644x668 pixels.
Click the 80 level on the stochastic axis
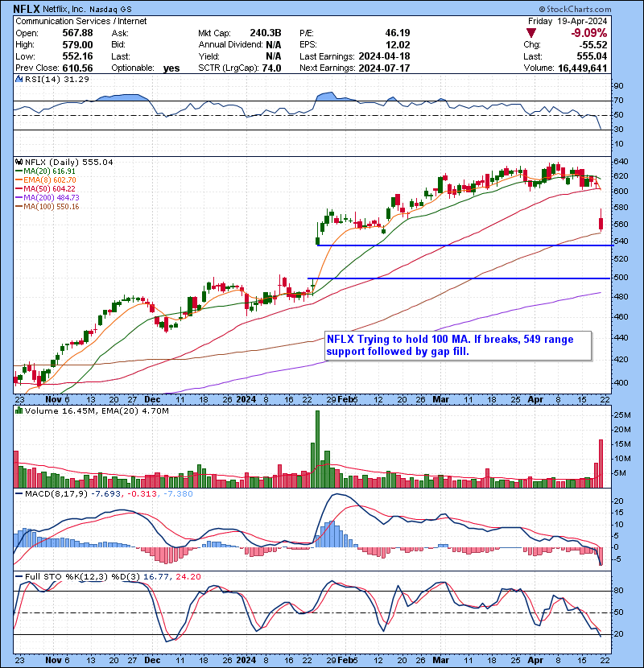[x=618, y=591]
